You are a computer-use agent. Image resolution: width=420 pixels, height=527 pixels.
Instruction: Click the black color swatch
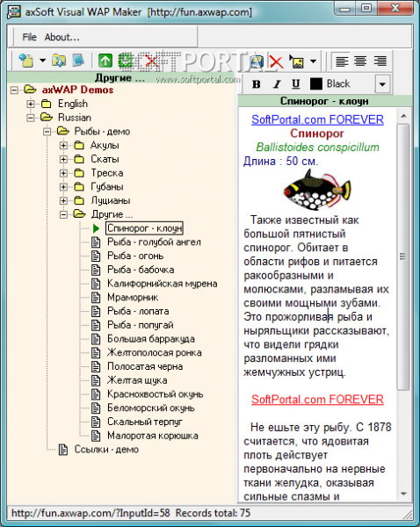pos(315,84)
